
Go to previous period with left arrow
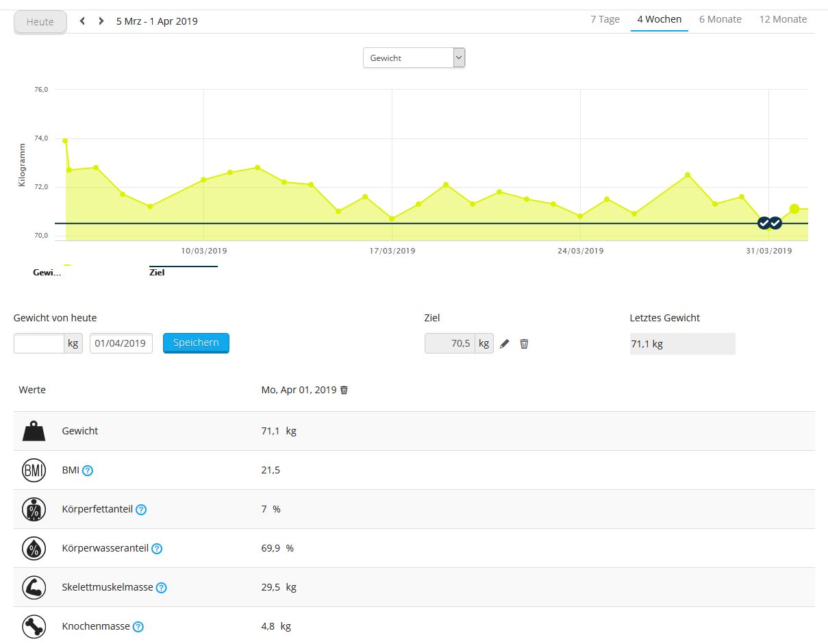tap(83, 21)
